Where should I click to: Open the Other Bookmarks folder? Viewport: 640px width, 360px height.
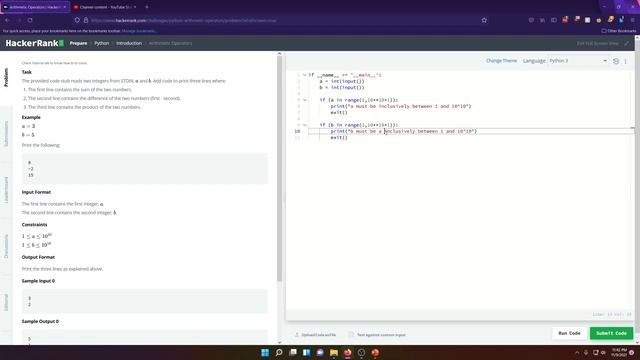click(618, 31)
